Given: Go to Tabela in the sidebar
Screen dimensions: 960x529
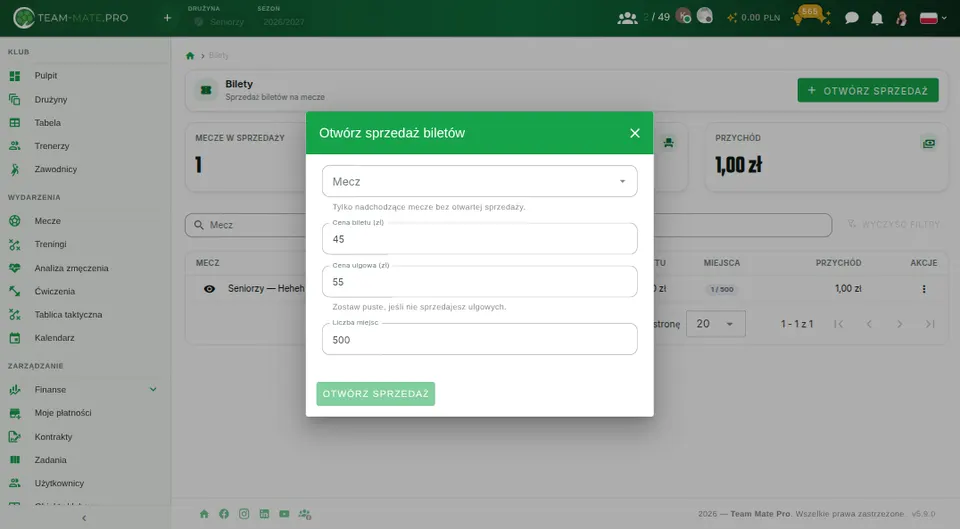Looking at the screenshot, I should coord(48,122).
